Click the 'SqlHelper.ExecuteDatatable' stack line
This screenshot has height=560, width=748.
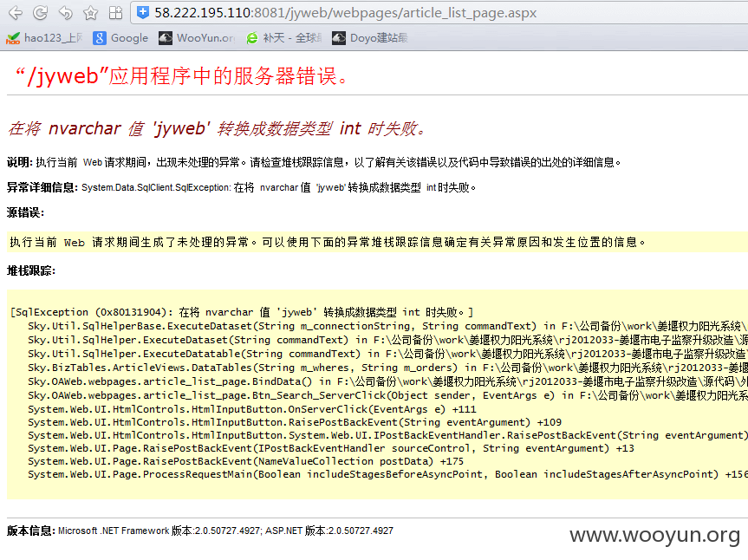(x=387, y=354)
